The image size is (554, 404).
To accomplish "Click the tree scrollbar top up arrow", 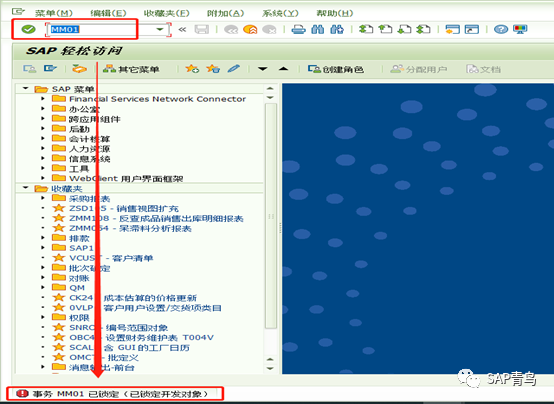I will (x=270, y=88).
